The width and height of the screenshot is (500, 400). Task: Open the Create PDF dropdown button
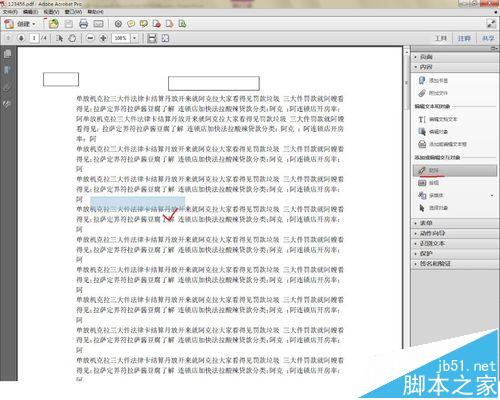pos(20,24)
